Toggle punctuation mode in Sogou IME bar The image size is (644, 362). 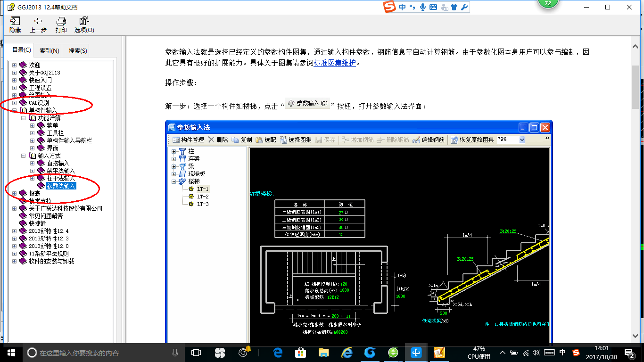412,7
